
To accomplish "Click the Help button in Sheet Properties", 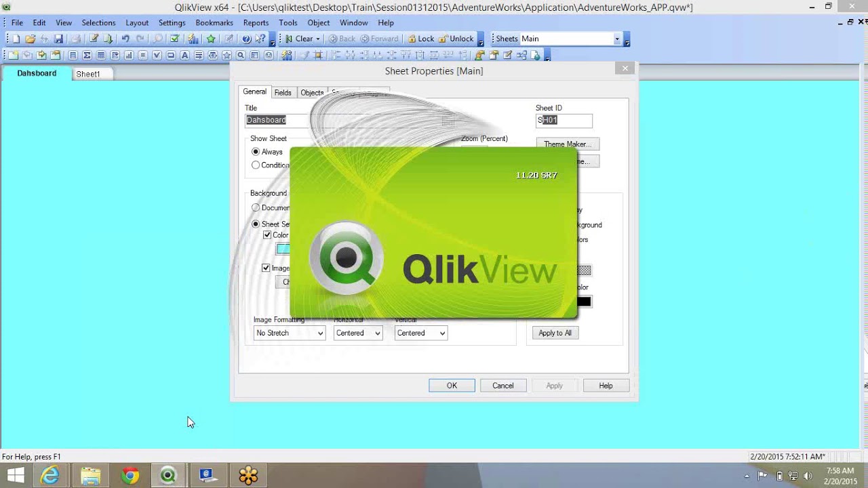I will coord(606,386).
